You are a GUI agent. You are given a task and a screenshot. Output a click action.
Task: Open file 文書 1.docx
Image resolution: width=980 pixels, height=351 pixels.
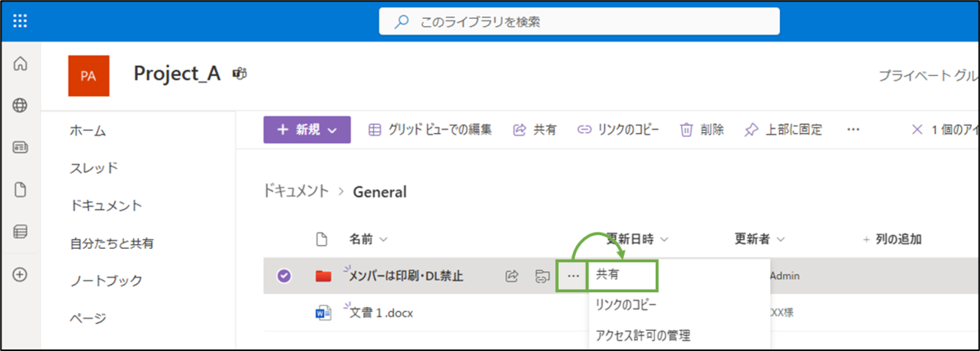point(381,313)
